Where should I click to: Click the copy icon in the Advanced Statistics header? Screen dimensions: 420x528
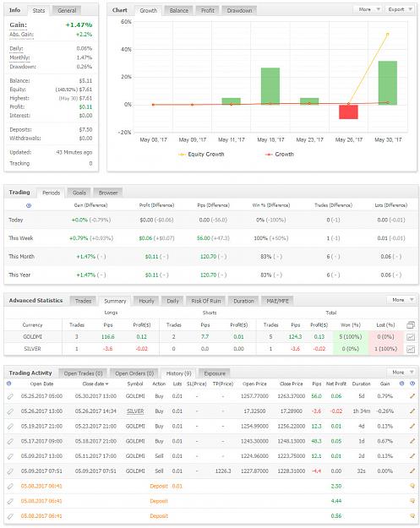411,325
